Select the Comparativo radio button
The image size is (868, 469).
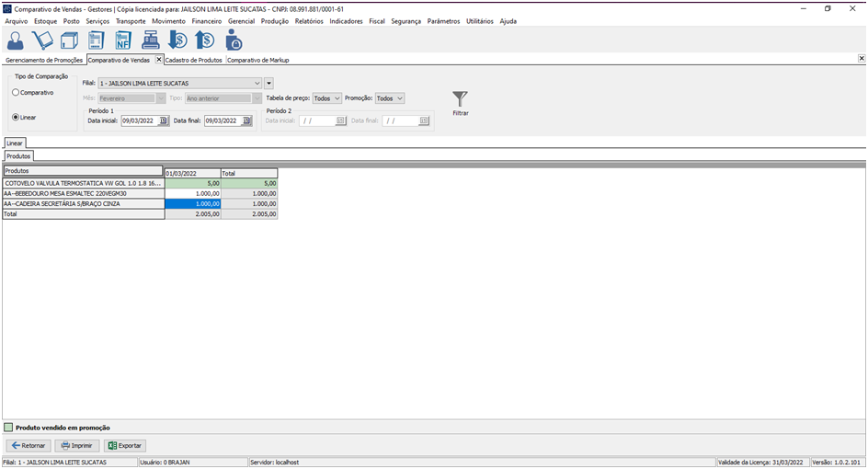[x=16, y=93]
